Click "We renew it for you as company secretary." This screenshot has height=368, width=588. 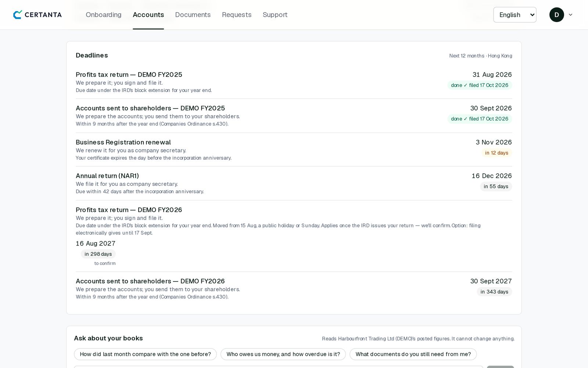pos(131,151)
